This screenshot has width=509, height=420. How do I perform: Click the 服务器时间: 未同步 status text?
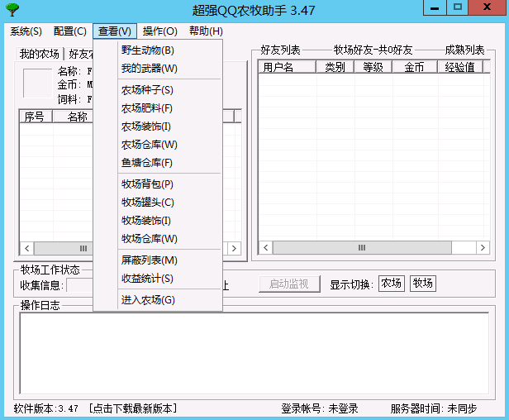point(433,408)
